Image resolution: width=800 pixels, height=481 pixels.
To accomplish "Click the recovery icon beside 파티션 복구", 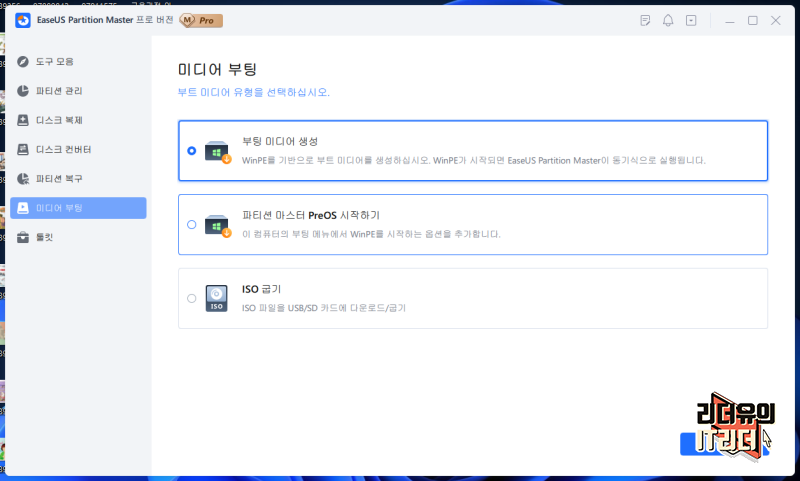I will (23, 179).
